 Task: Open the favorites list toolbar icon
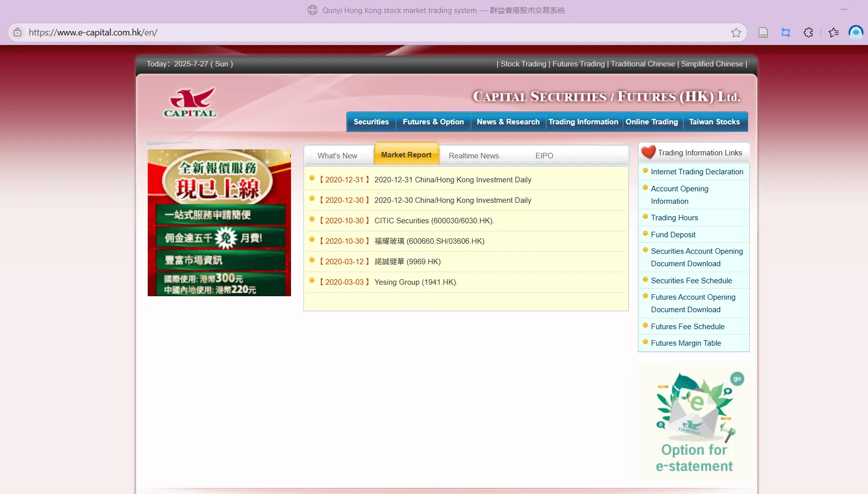coord(833,32)
